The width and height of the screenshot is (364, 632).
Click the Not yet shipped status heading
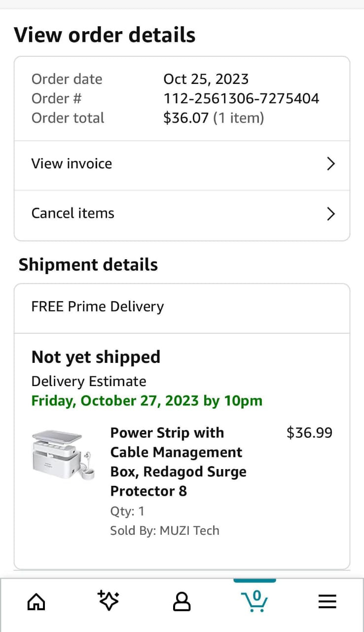96,357
